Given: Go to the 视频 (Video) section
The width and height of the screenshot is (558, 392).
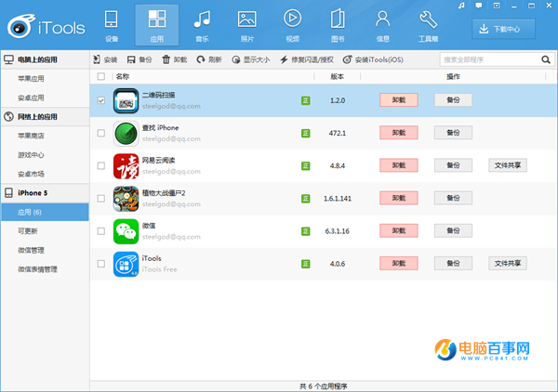Looking at the screenshot, I should 292,25.
